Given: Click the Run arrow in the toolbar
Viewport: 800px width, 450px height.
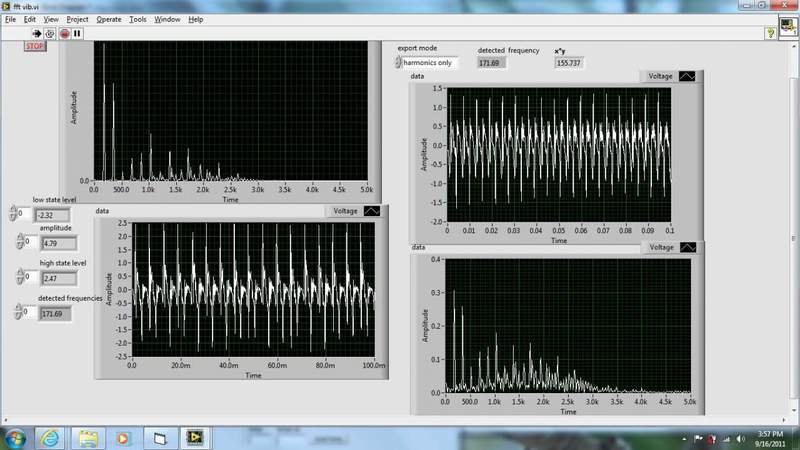Looking at the screenshot, I should click(37, 33).
